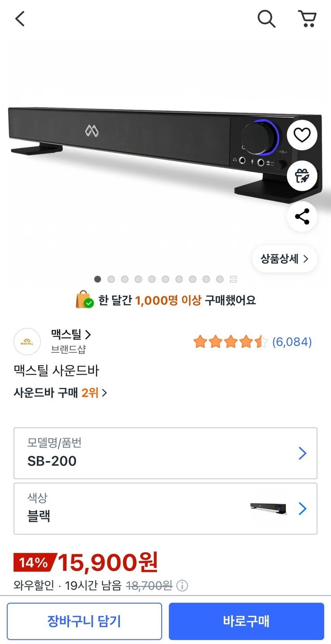Tap the image grid view icon
This screenshot has height=644, width=331.
(x=233, y=279)
